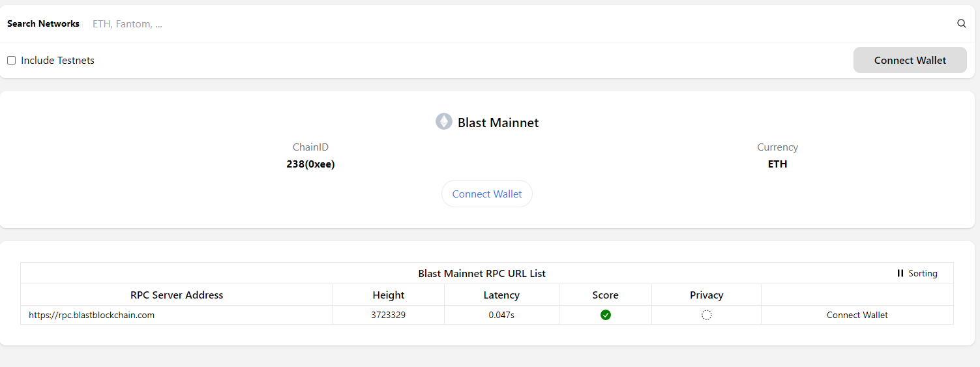Click the magnifying glass search icon
The height and width of the screenshot is (367, 980).
tap(961, 23)
